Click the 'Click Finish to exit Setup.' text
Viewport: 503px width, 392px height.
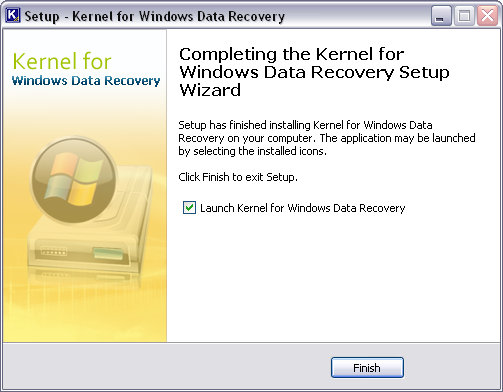point(238,177)
